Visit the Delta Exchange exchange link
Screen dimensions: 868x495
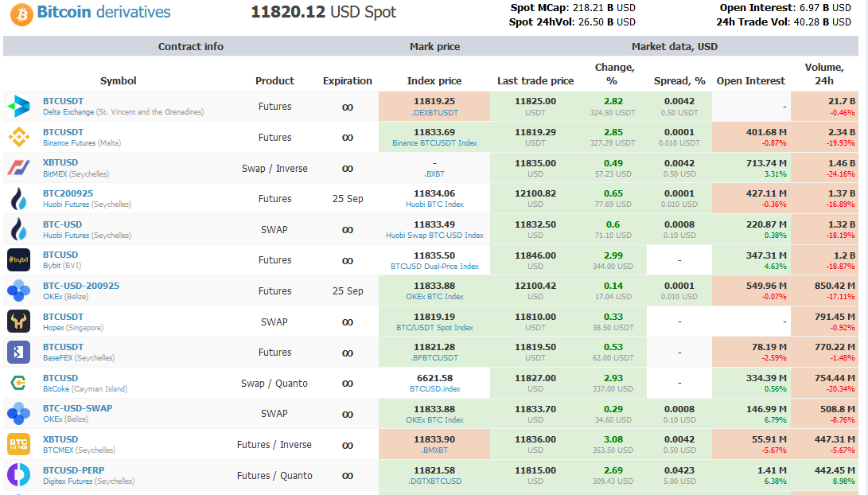68,112
